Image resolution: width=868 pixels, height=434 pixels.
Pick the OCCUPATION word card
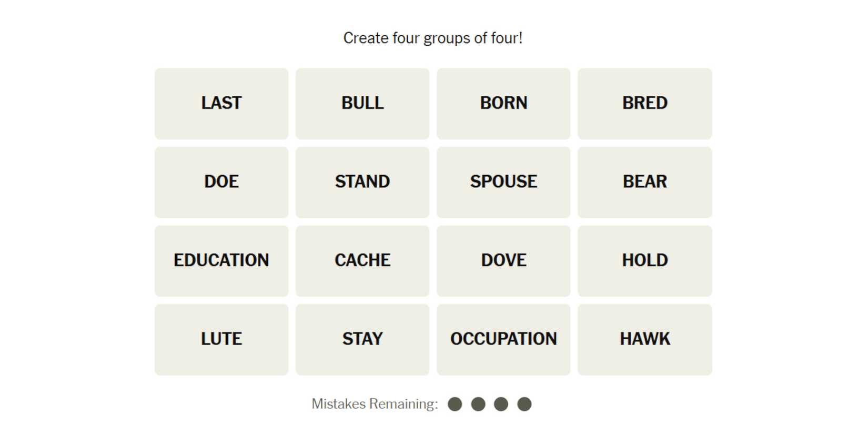coord(503,339)
